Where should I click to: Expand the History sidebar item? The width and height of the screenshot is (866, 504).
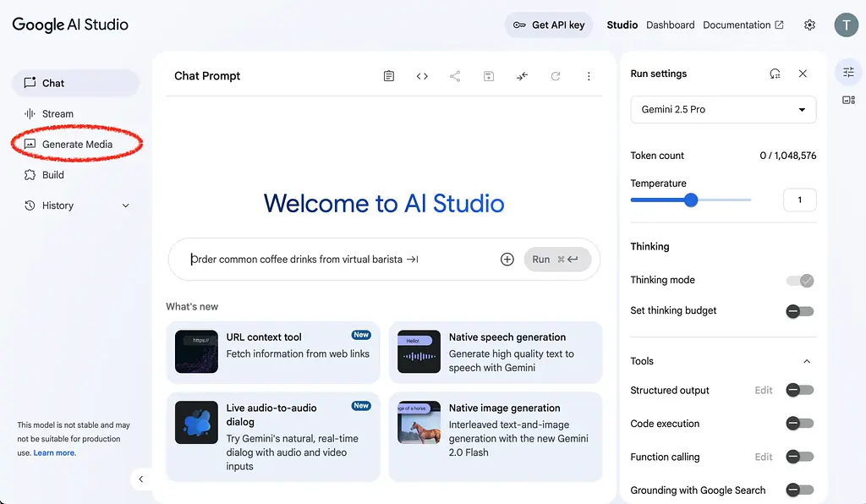[x=125, y=205]
